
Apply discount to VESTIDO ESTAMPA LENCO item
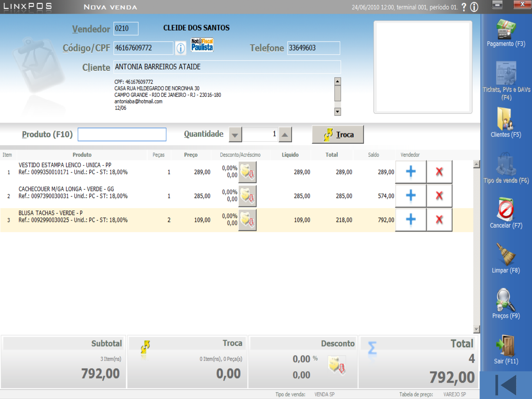247,172
